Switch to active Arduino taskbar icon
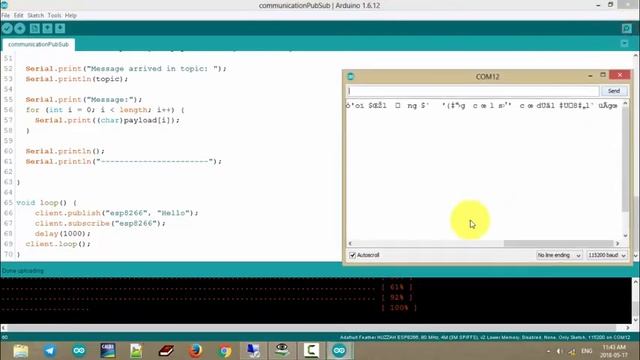This screenshot has height=360, width=640. 339,351
